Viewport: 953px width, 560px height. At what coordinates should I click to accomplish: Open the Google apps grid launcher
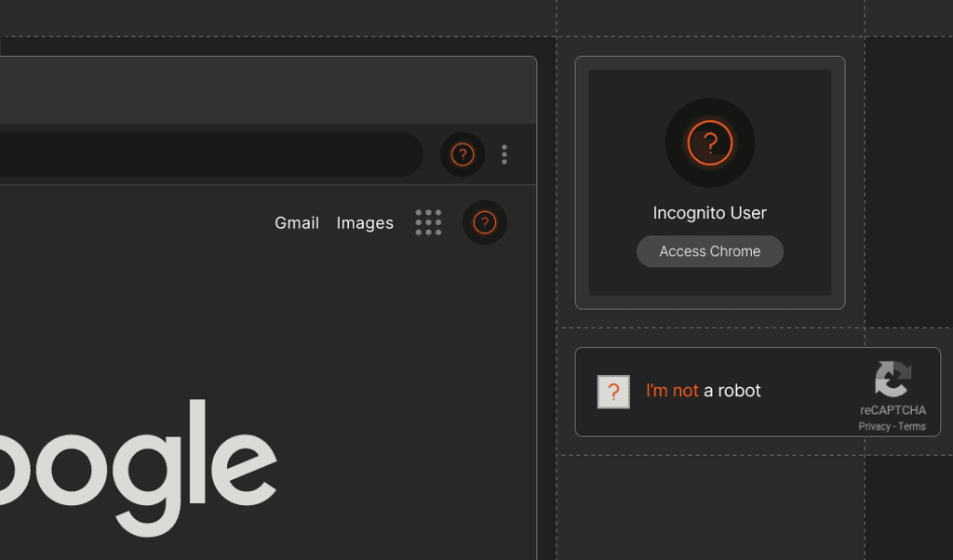[x=428, y=222]
